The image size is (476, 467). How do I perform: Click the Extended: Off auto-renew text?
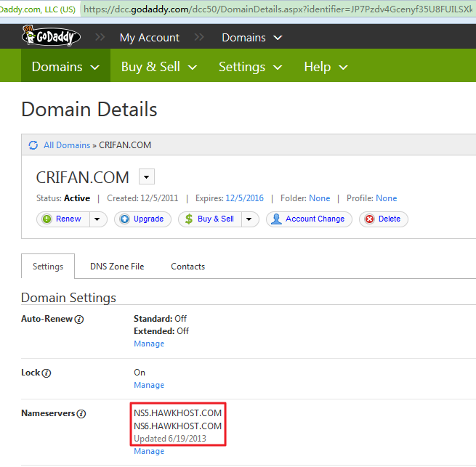161,331
